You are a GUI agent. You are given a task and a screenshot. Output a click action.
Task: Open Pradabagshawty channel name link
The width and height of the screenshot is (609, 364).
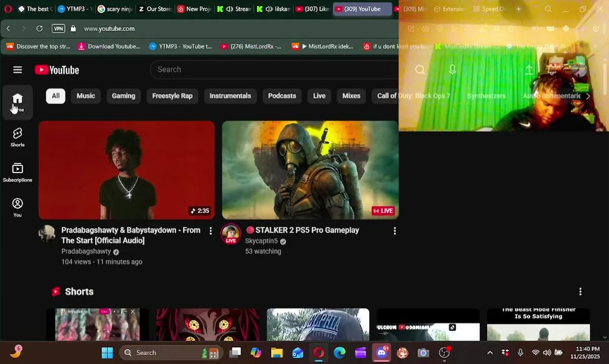coord(86,251)
